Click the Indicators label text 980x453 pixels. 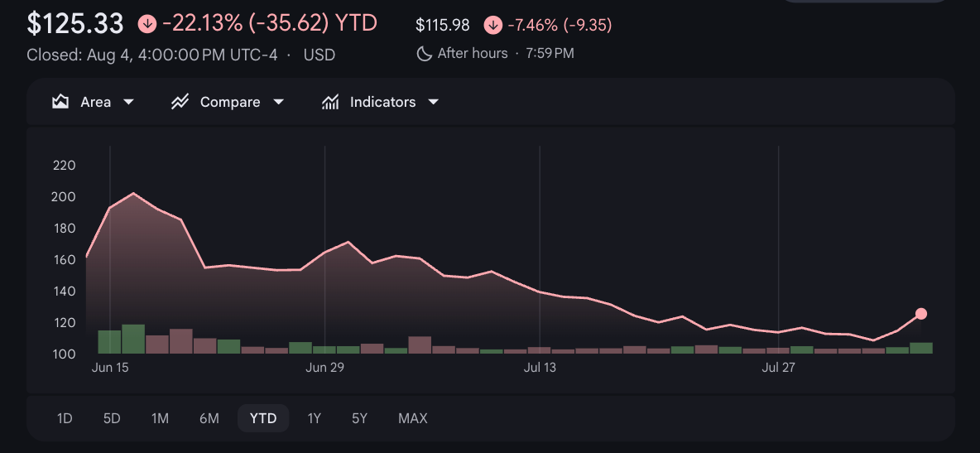tap(382, 102)
